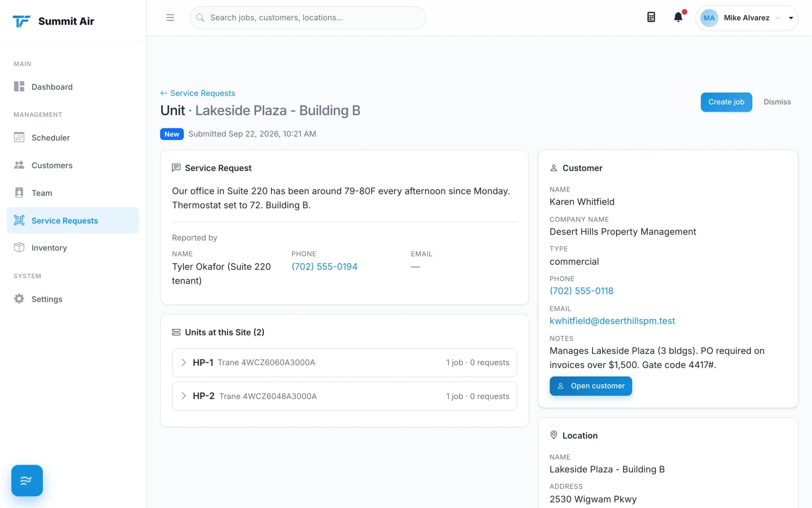Click the Dashboard grid icon
This screenshot has height=508, width=812.
click(x=19, y=86)
